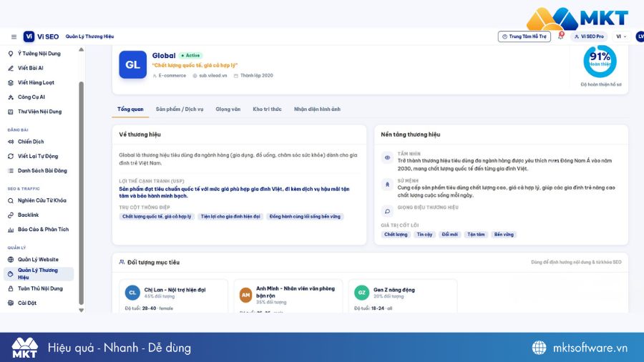Click the Bền vững core value tag
This screenshot has width=644, height=362.
pos(504,235)
